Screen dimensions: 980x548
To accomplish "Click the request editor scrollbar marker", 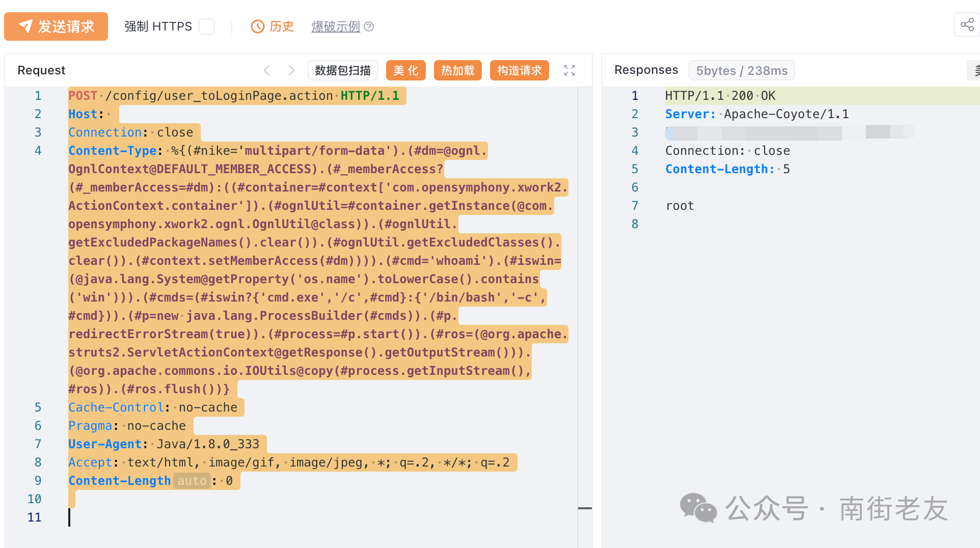I will tap(585, 508).
